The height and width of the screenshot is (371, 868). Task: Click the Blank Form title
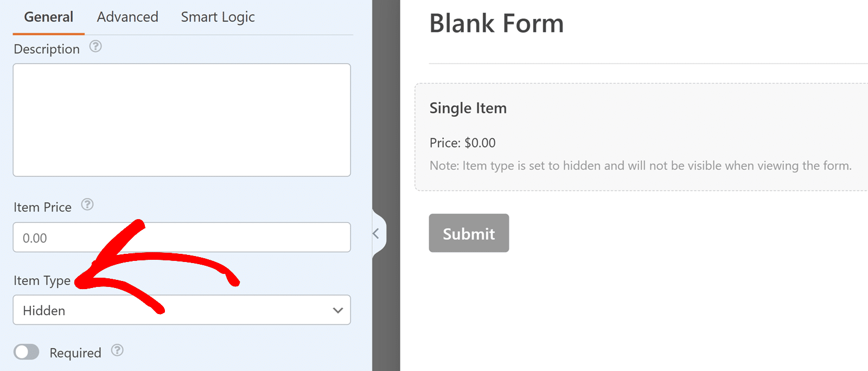pos(496,23)
